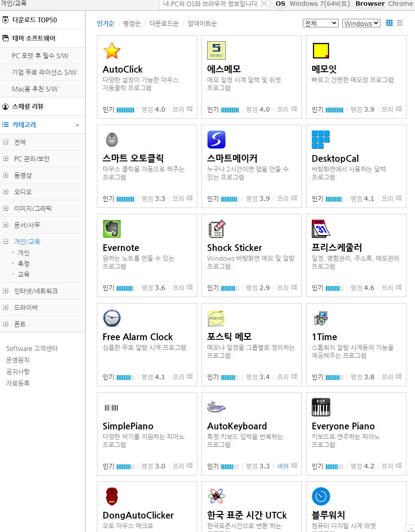Click the 스페셜 리뷰 person icon

pos(5,107)
